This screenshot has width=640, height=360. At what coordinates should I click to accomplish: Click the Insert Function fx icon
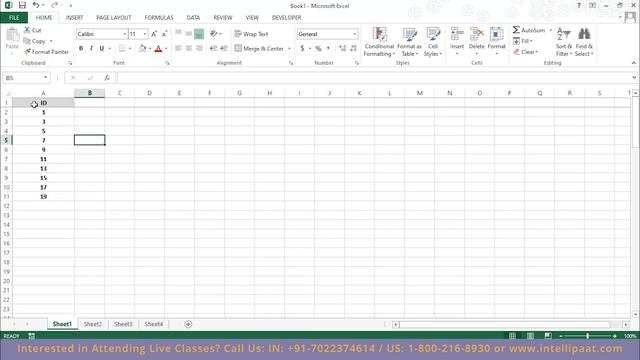[x=107, y=78]
